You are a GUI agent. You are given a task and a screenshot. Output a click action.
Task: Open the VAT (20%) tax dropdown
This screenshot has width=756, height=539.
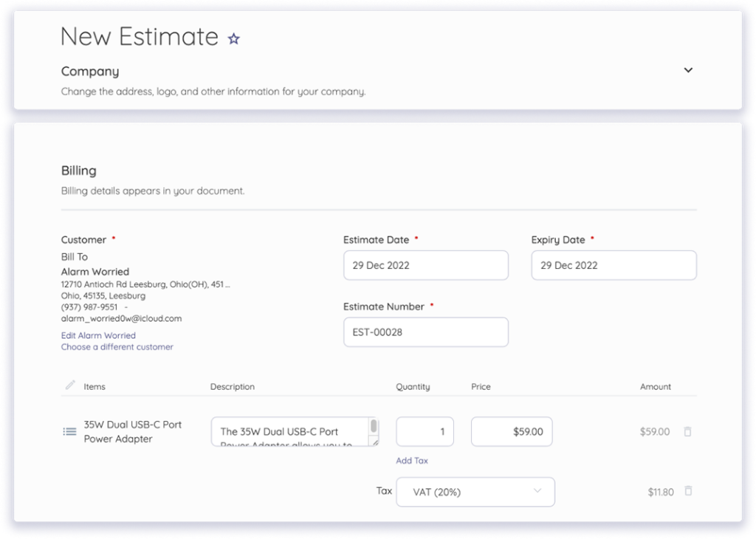tap(475, 491)
